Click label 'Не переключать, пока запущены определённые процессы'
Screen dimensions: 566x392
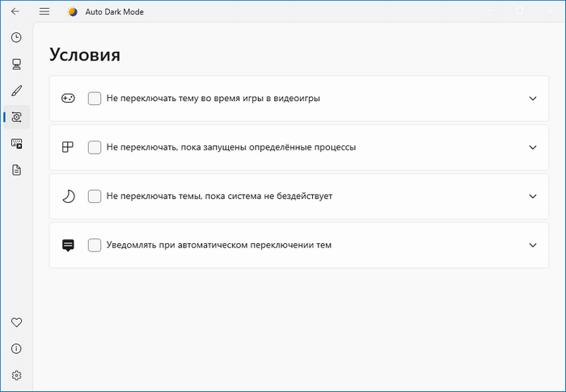tap(231, 147)
